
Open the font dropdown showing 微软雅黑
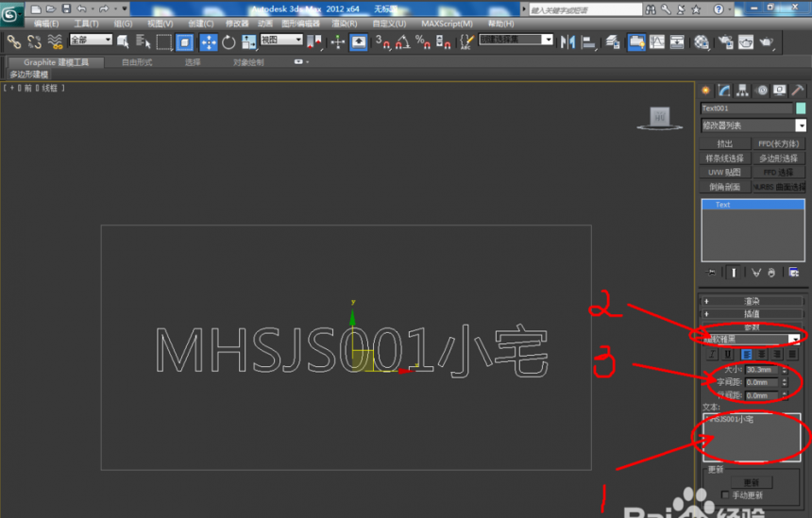click(752, 340)
